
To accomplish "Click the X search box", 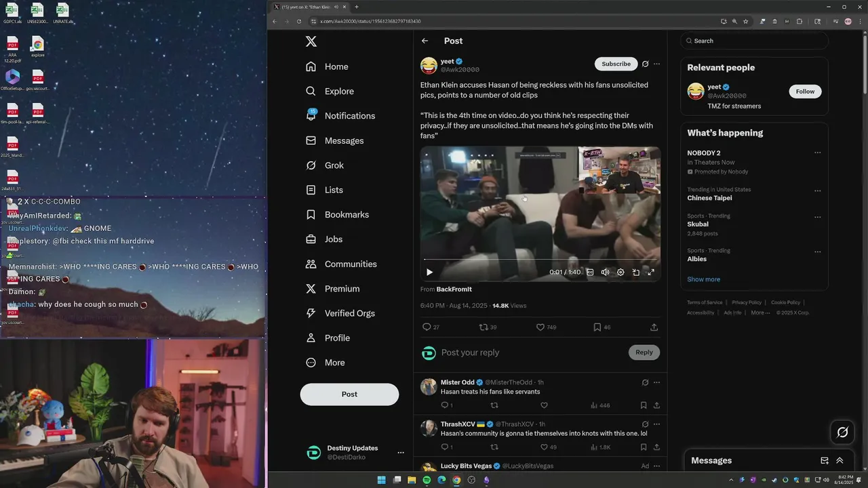I will click(754, 41).
